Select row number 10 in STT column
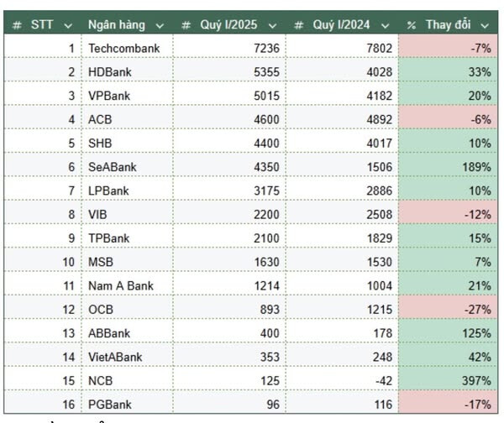The width and height of the screenshot is (504, 423). [x=71, y=263]
